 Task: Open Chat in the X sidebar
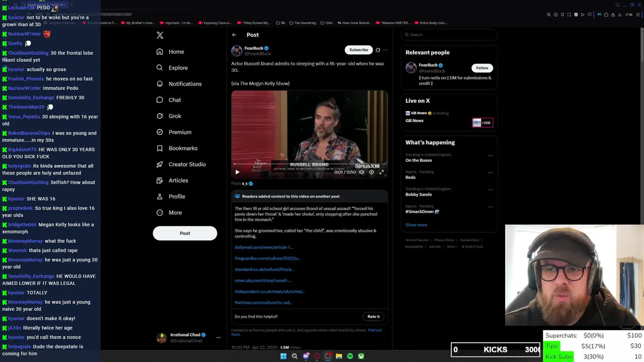click(x=169, y=100)
